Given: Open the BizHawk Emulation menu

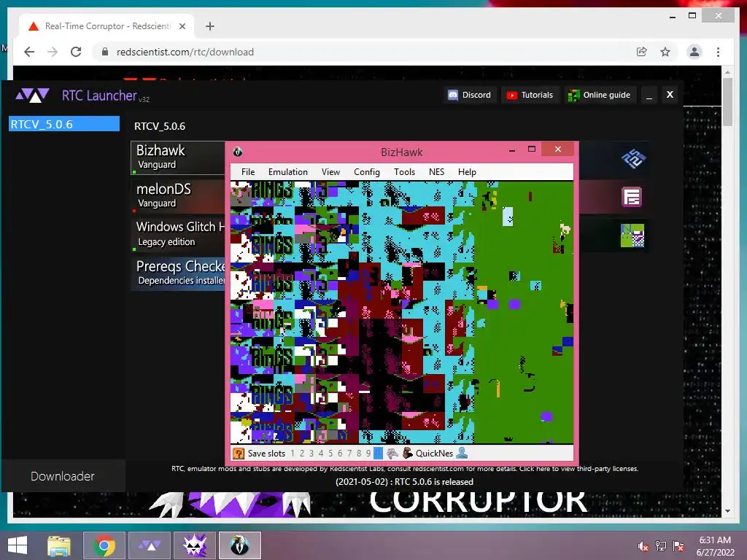Looking at the screenshot, I should pos(287,172).
